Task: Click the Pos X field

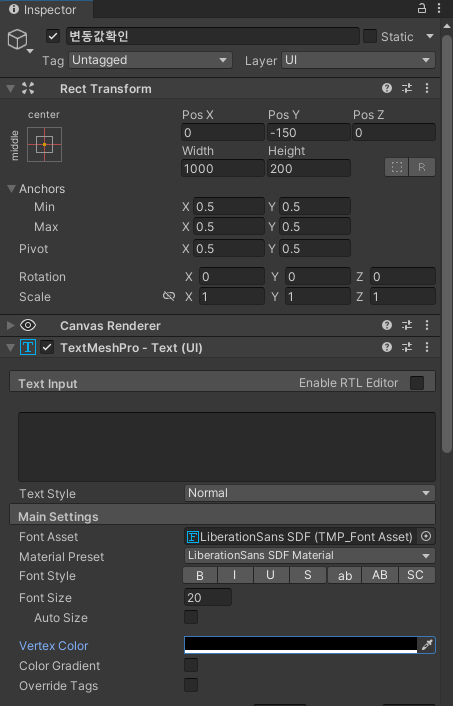Action: (222, 132)
